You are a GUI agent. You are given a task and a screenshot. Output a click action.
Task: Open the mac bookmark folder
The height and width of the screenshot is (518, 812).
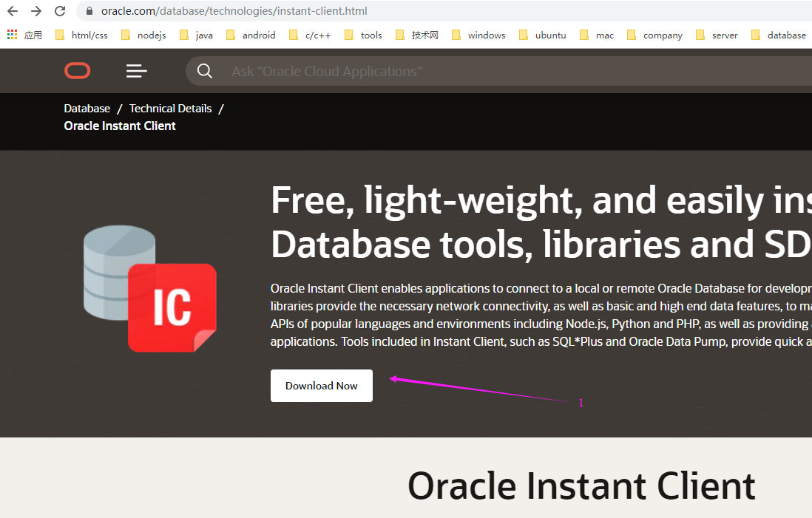[597, 35]
